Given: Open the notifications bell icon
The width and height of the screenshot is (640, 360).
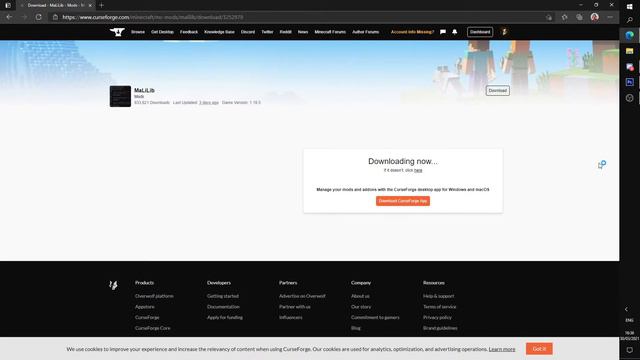Looking at the screenshot, I should [455, 32].
